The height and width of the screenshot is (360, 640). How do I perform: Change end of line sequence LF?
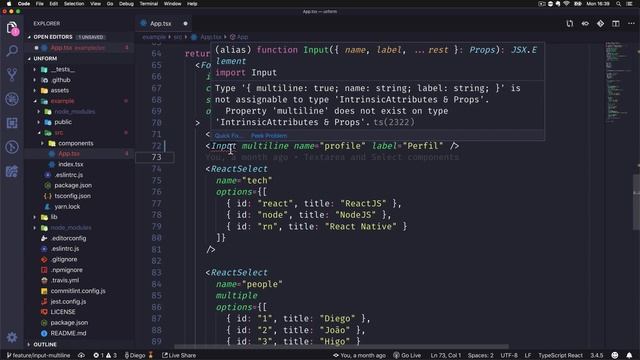point(528,356)
